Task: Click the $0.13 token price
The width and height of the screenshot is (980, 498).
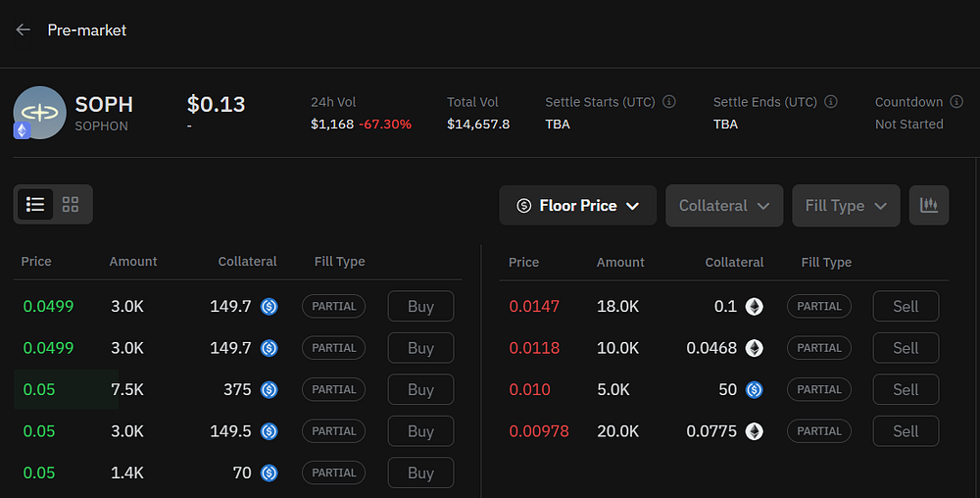Action: tap(217, 104)
